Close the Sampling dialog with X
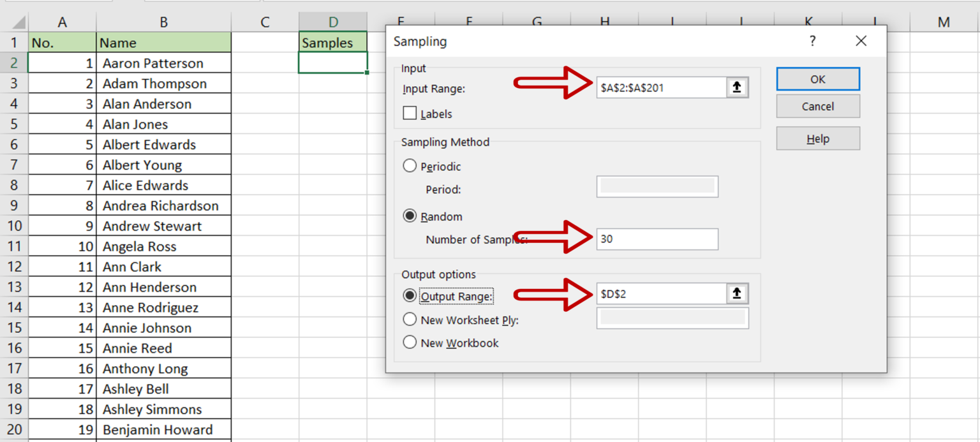Screen dimensions: 980x442 click(x=861, y=41)
